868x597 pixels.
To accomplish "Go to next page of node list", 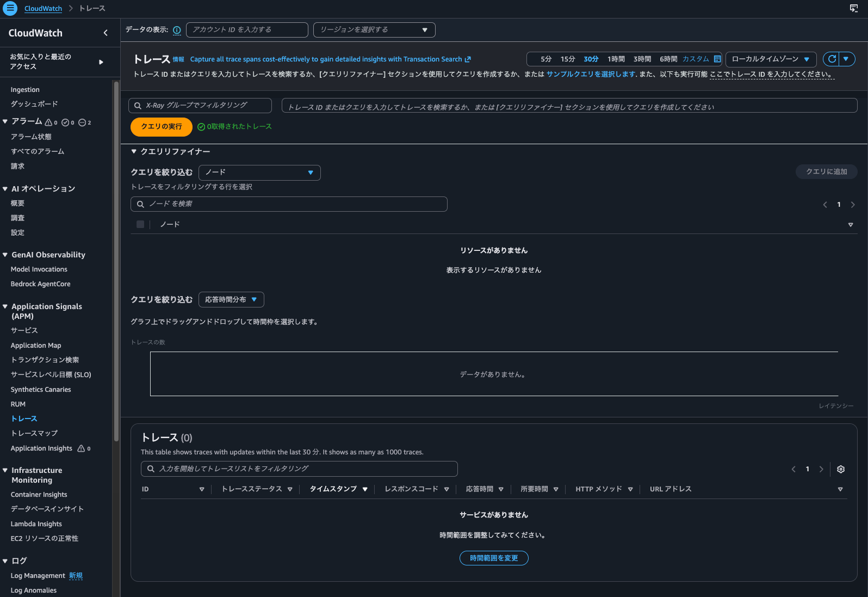I will click(853, 205).
